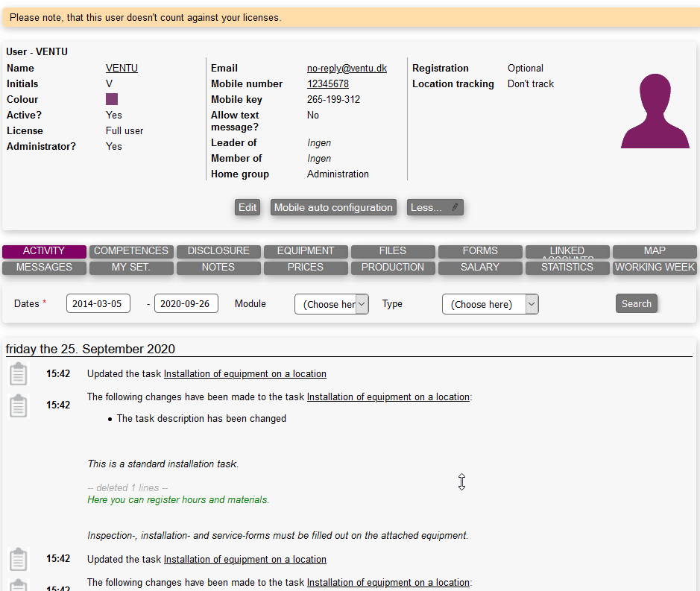
Task: Click the purple Colour swatch
Action: point(112,99)
